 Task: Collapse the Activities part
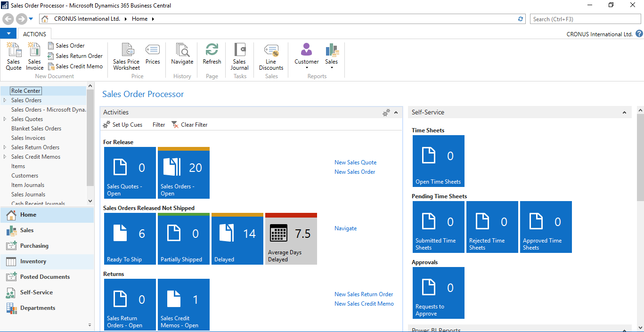(396, 113)
